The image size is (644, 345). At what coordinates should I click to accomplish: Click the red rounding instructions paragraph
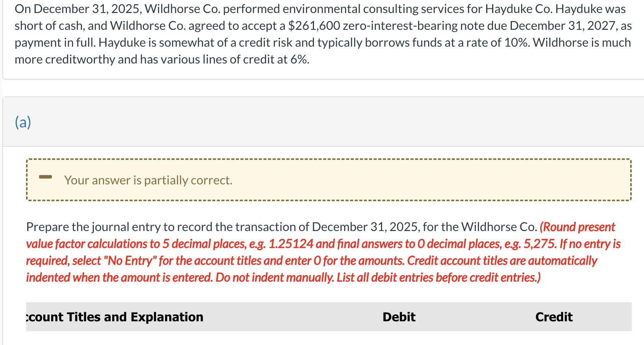click(322, 252)
